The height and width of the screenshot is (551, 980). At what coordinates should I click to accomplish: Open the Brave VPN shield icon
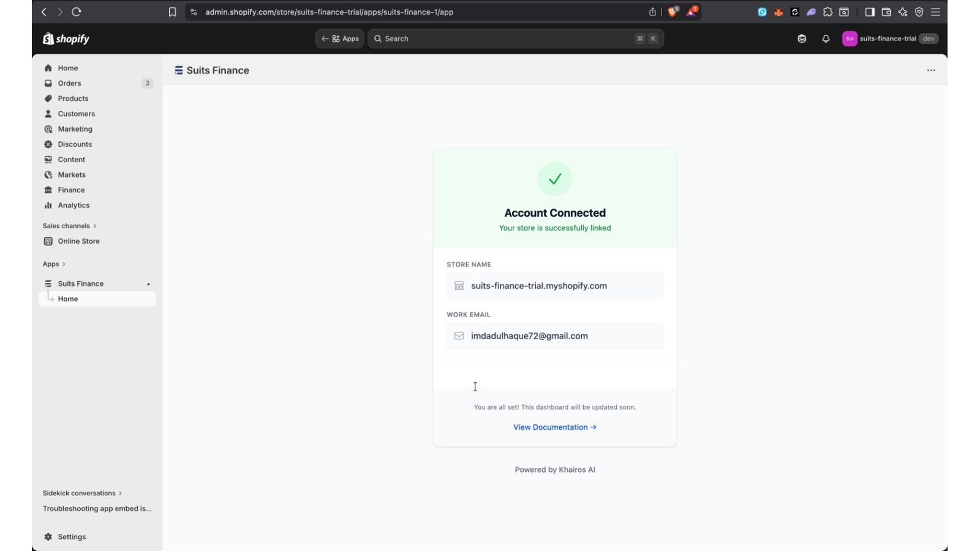(x=919, y=12)
